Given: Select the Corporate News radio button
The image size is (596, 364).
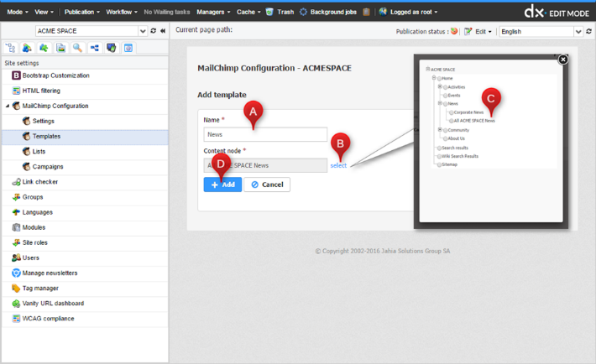Looking at the screenshot, I should [x=452, y=112].
